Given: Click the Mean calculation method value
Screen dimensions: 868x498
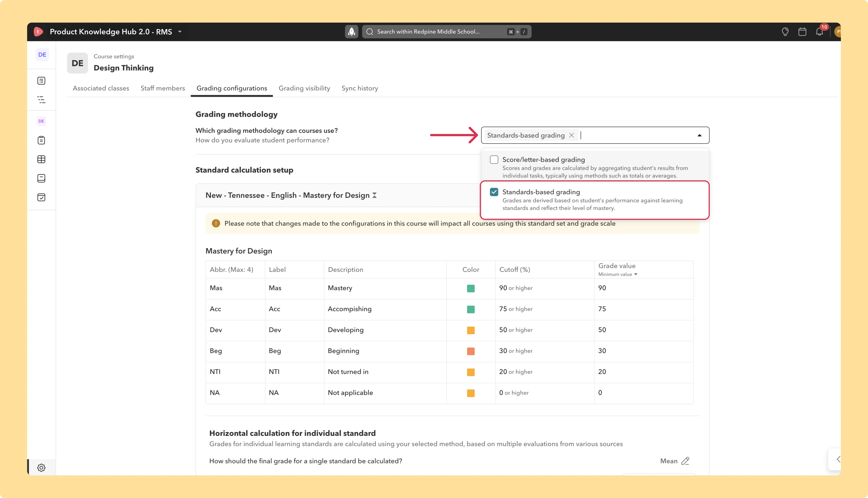Looking at the screenshot, I should pos(669,461).
